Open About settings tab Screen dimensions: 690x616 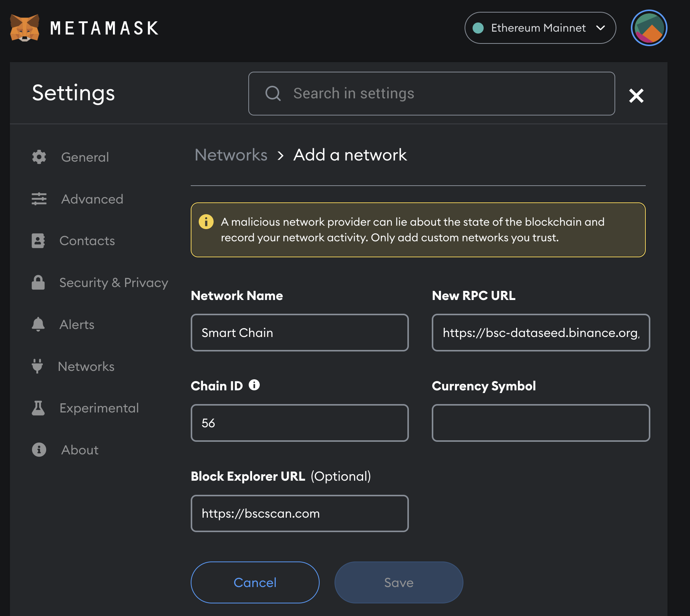[80, 450]
